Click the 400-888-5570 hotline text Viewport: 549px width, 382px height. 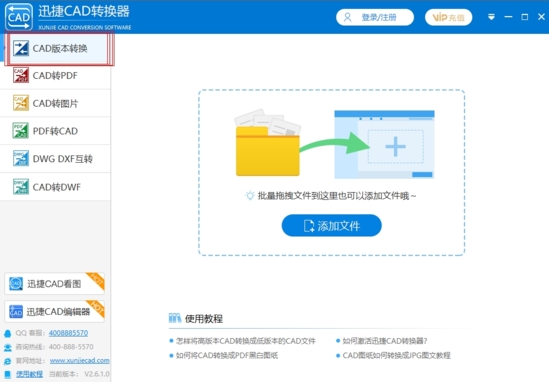coord(71,347)
